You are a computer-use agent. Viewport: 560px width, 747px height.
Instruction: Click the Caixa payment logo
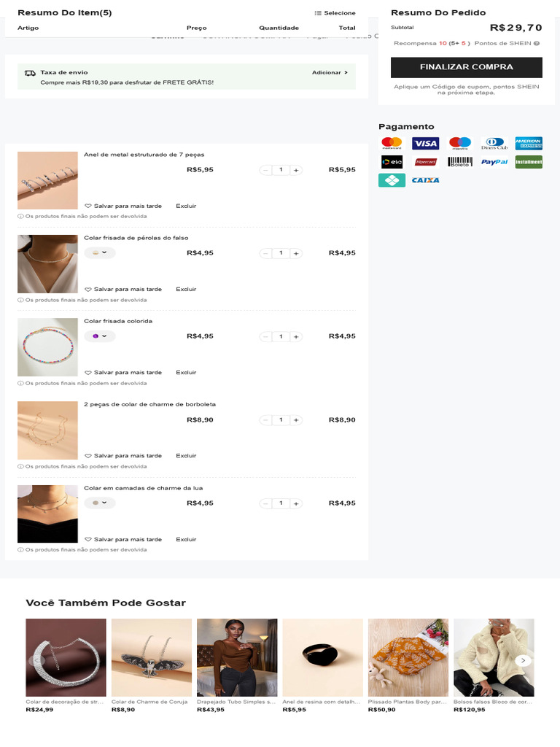click(425, 180)
